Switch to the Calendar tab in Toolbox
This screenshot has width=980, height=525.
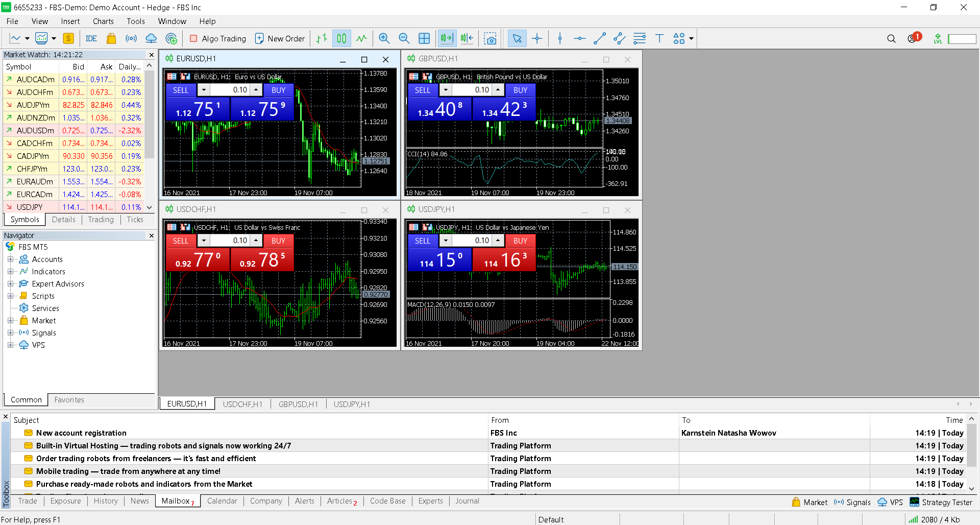(x=222, y=501)
